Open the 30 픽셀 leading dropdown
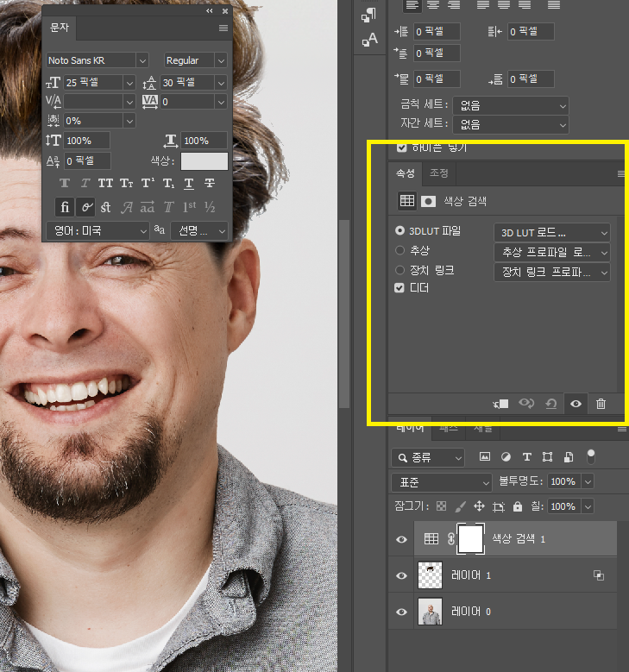This screenshot has width=629, height=672. pos(221,82)
